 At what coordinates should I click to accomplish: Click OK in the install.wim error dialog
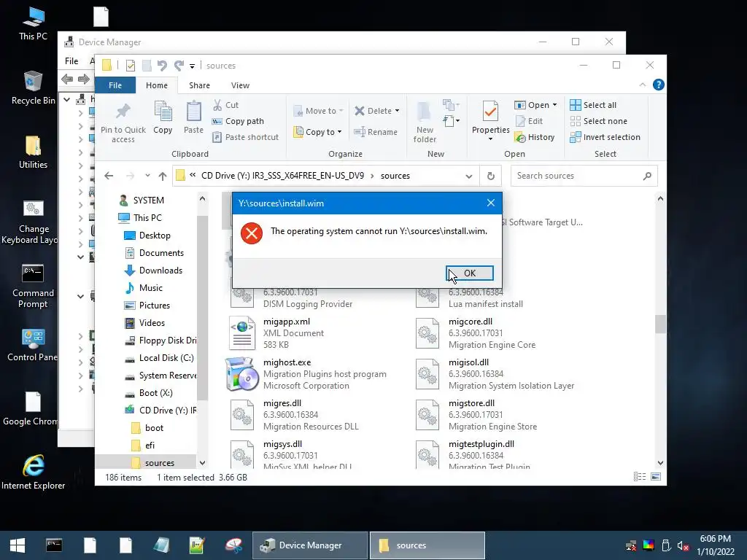point(469,273)
